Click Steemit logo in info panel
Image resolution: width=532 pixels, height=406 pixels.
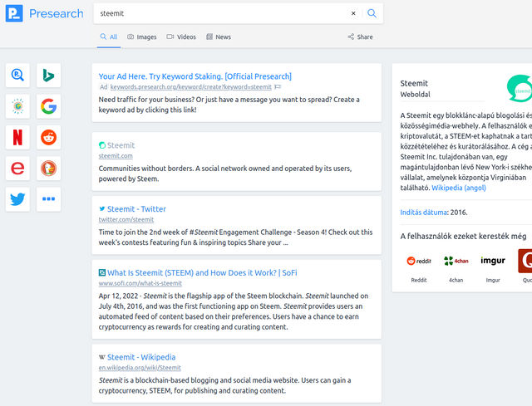(x=520, y=89)
